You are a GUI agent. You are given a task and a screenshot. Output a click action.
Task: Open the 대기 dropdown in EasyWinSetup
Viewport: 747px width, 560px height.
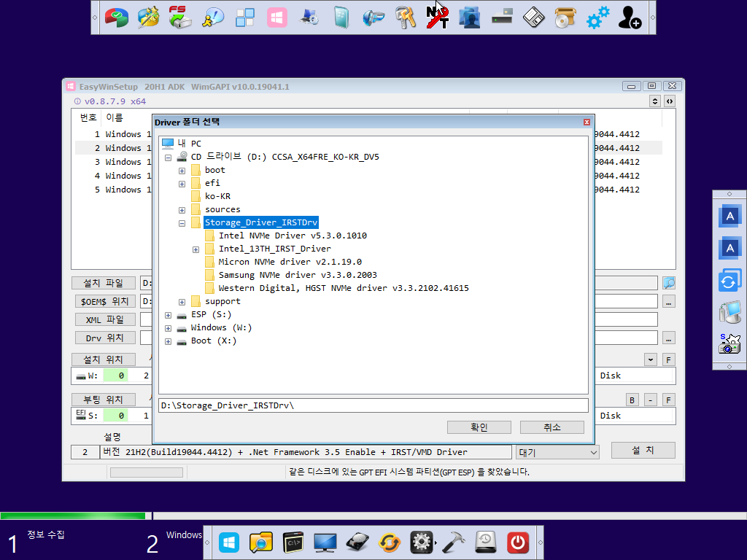click(x=557, y=452)
